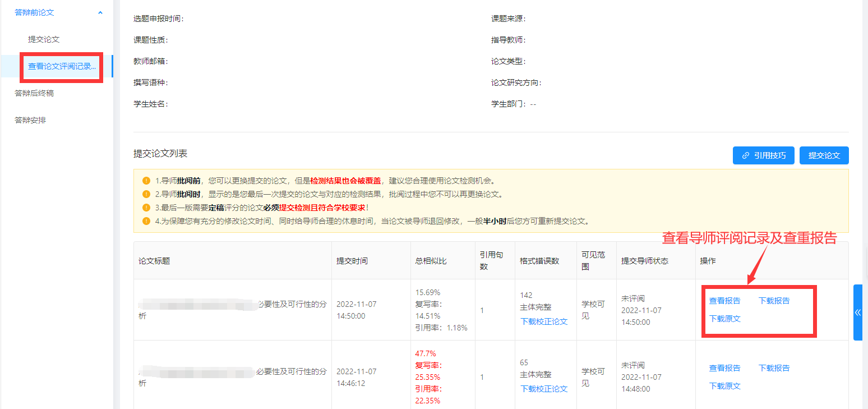Click the 提交时间 column header

coord(352,261)
